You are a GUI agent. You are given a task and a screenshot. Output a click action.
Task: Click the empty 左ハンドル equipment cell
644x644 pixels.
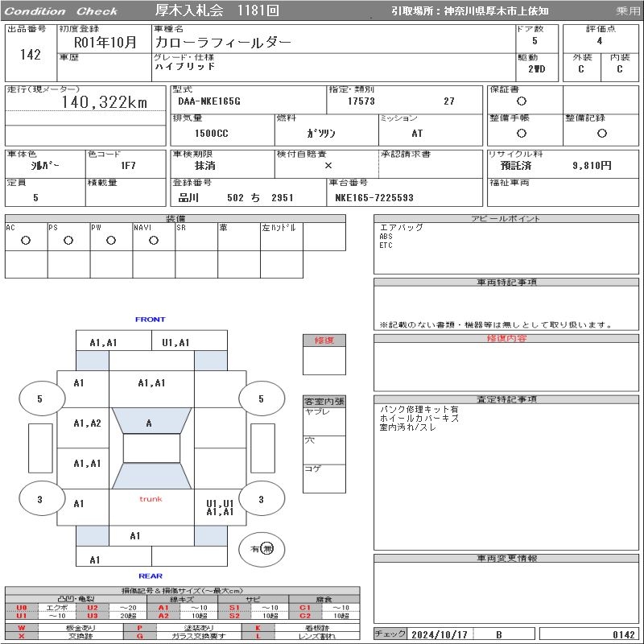(x=282, y=237)
